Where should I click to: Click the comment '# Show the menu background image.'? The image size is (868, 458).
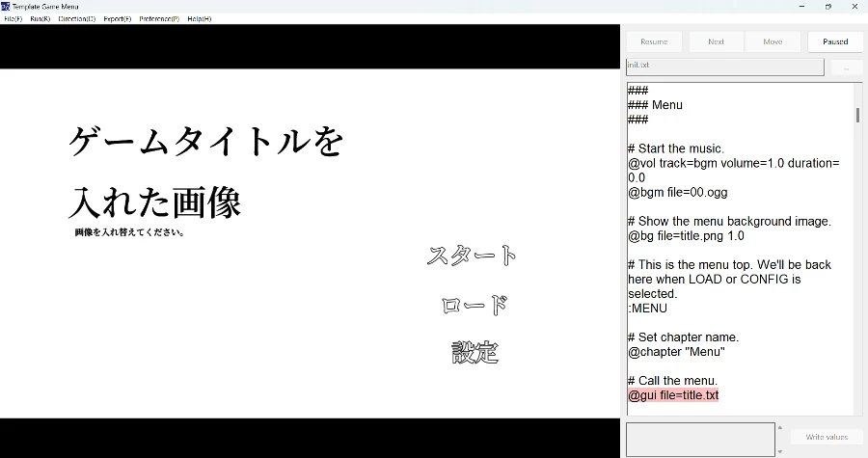point(730,221)
